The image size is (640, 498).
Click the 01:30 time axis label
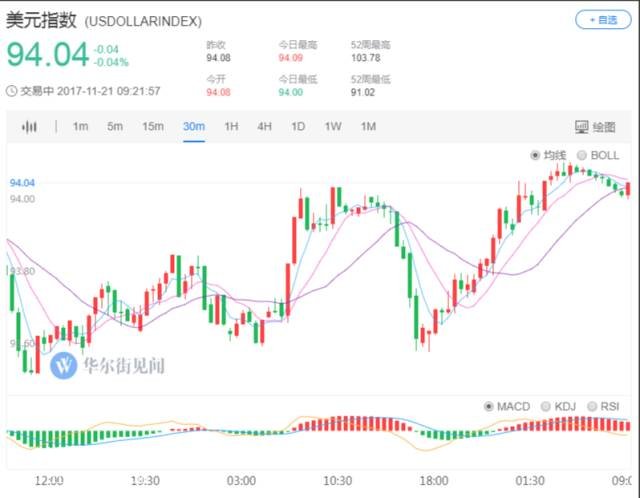click(530, 481)
